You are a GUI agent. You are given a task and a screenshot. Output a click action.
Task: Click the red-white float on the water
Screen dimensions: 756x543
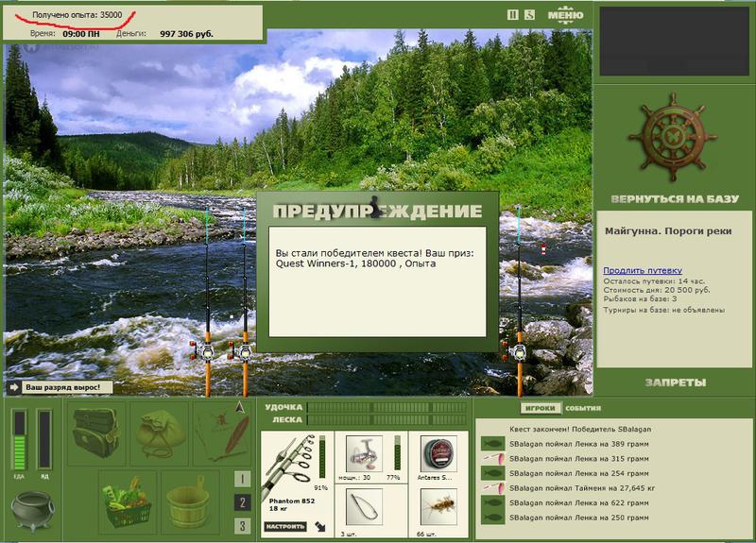[543, 249]
